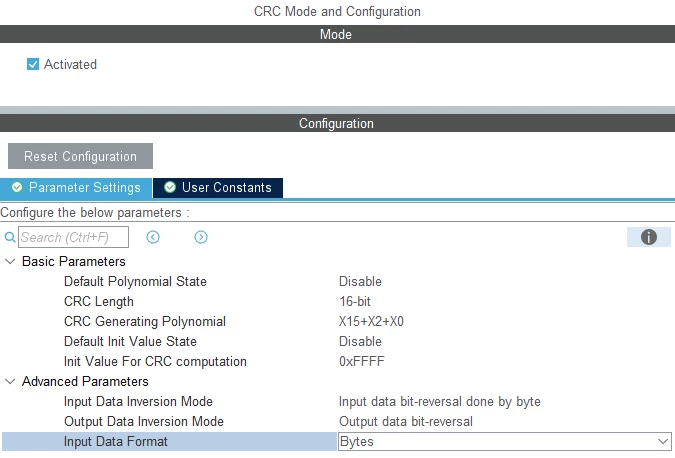Viewport: 675px width, 458px height.
Task: Show parameter info with the i icon
Action: (649, 237)
